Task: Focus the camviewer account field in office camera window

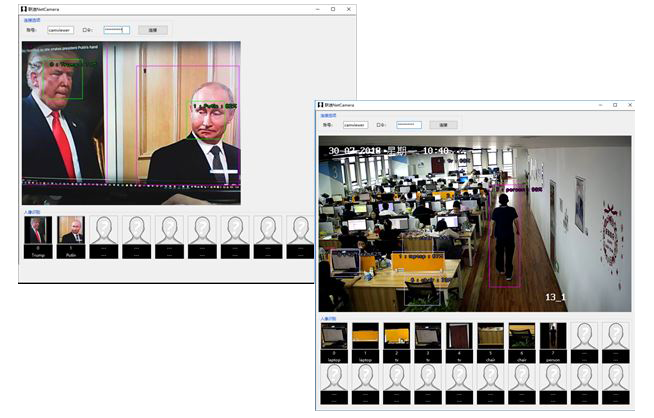Action: pyautogui.click(x=355, y=125)
